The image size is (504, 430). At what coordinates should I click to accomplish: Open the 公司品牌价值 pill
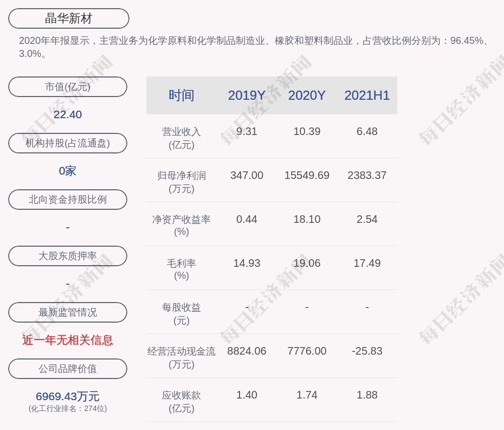(x=68, y=369)
